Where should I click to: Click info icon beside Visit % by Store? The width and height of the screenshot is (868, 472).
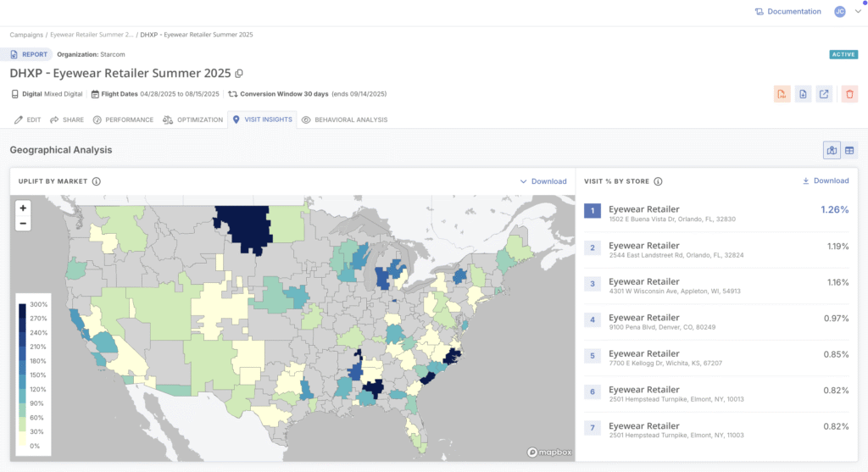pos(659,181)
